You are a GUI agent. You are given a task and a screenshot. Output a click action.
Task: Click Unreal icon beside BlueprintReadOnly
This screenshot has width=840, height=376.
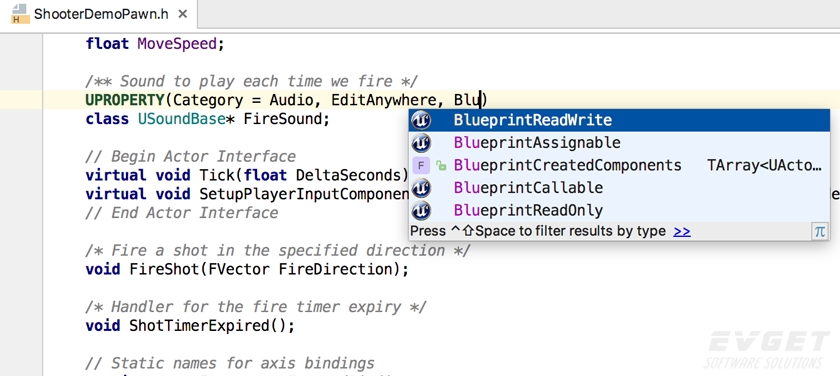tap(421, 210)
